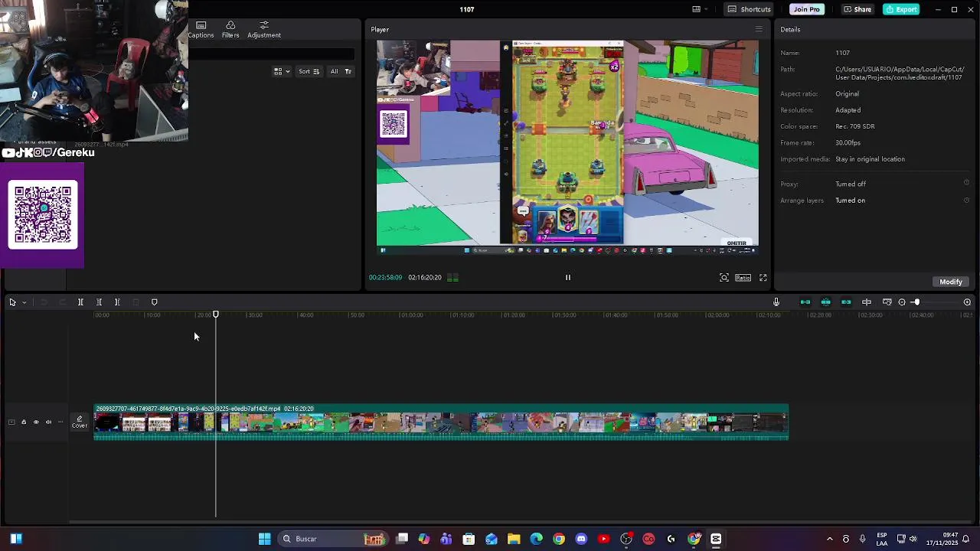Open the Filters panel
The width and height of the screenshot is (980, 551).
click(230, 29)
